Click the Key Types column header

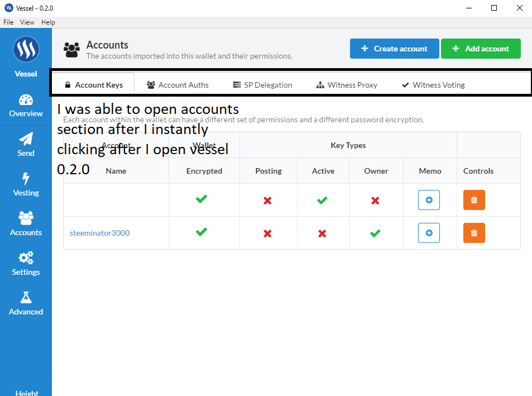pyautogui.click(x=348, y=145)
